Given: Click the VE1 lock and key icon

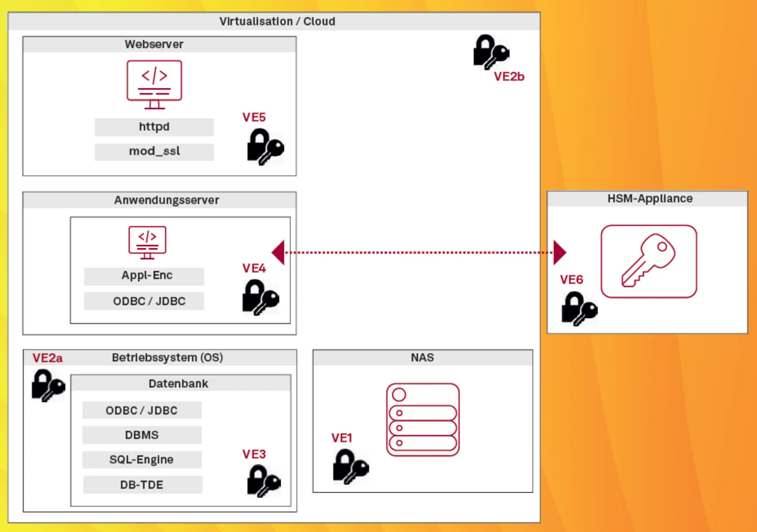Looking at the screenshot, I should click(x=350, y=467).
